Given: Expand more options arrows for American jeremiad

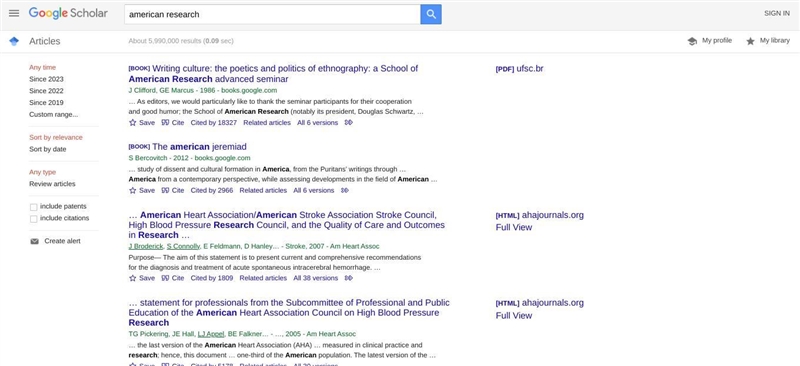Looking at the screenshot, I should click(x=344, y=190).
